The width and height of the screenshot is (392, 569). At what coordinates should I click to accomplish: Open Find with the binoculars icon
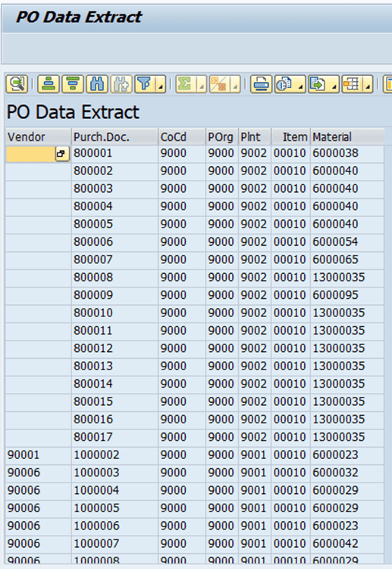(x=97, y=84)
